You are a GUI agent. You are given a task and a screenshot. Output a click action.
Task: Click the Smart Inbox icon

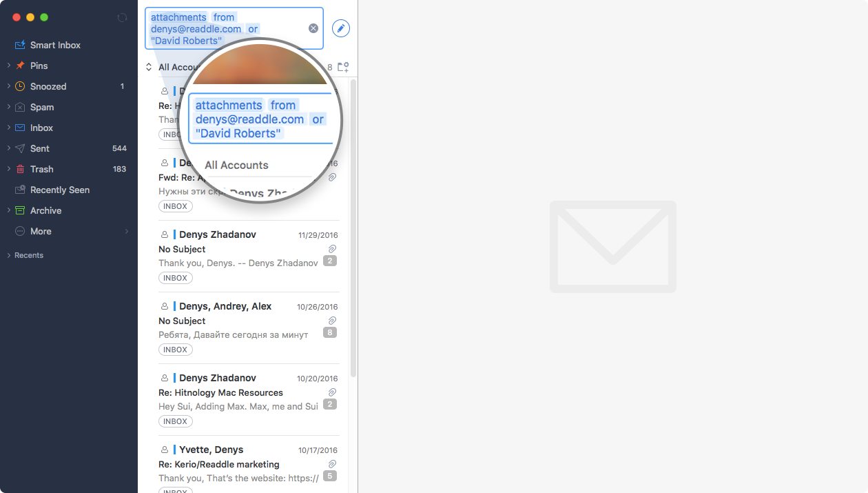[20, 45]
